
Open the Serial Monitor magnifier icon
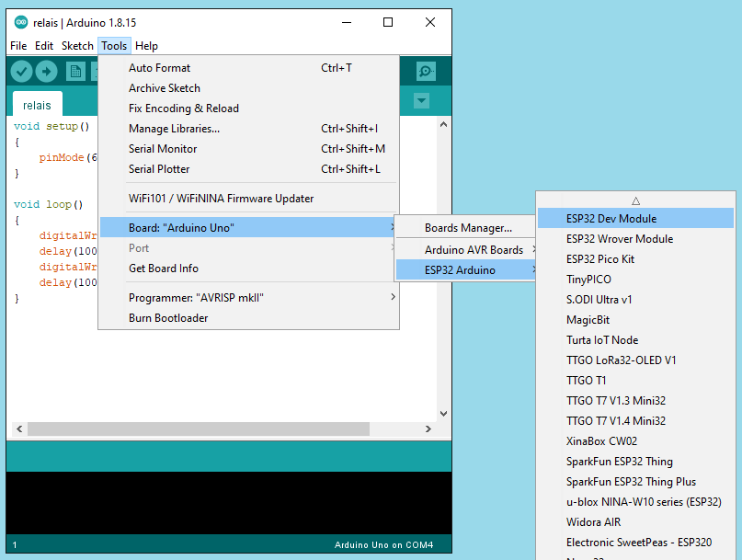coord(426,72)
